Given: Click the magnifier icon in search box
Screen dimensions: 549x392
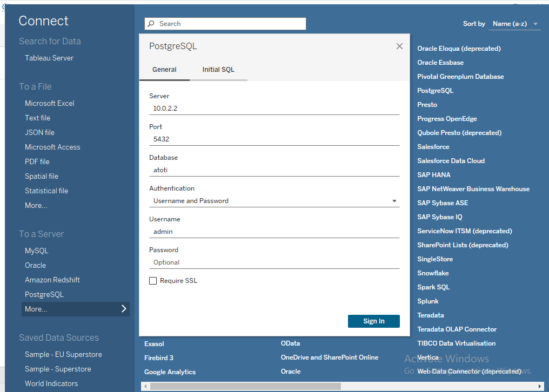Looking at the screenshot, I should pos(151,23).
